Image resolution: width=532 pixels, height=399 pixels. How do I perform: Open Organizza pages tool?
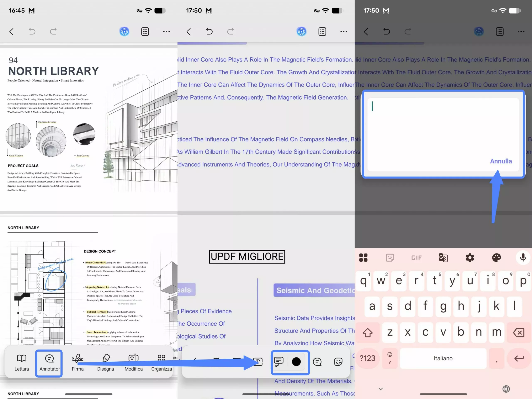[161, 363]
